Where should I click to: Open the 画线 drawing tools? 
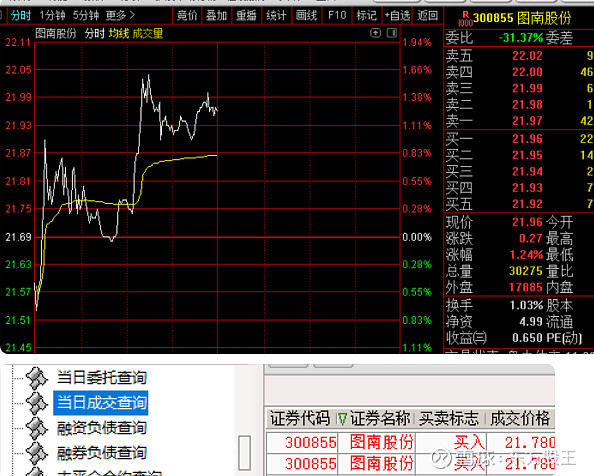(306, 16)
